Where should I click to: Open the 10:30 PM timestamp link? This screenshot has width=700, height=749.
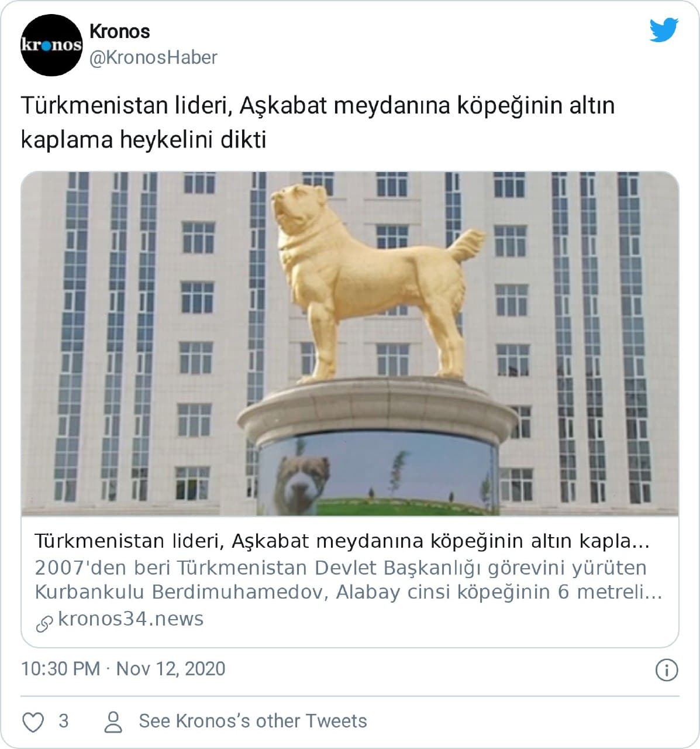point(60,669)
